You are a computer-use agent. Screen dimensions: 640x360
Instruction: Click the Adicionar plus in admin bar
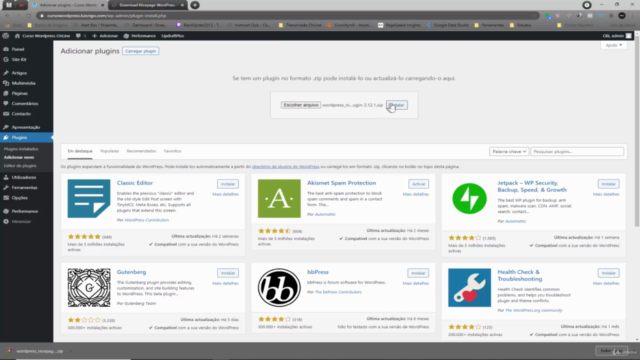[105, 36]
